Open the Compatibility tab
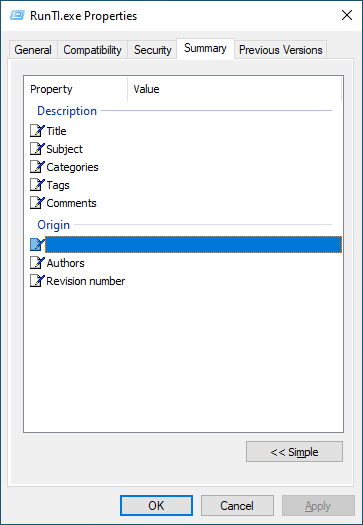This screenshot has width=363, height=525. point(92,50)
